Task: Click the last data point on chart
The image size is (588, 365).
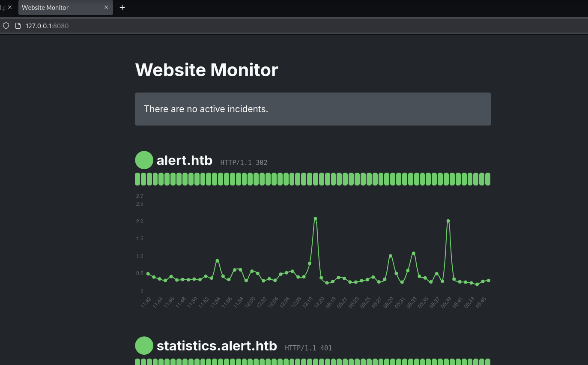Action: (x=489, y=281)
